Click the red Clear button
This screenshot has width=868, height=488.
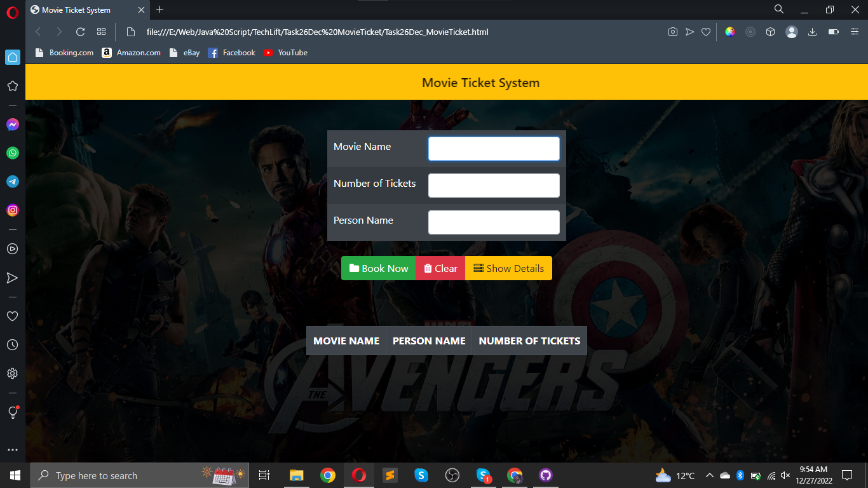click(x=440, y=268)
